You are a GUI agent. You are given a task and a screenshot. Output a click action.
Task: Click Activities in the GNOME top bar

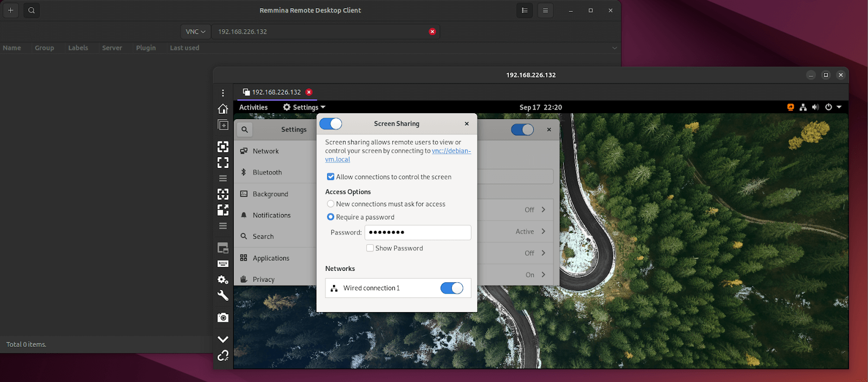point(253,107)
